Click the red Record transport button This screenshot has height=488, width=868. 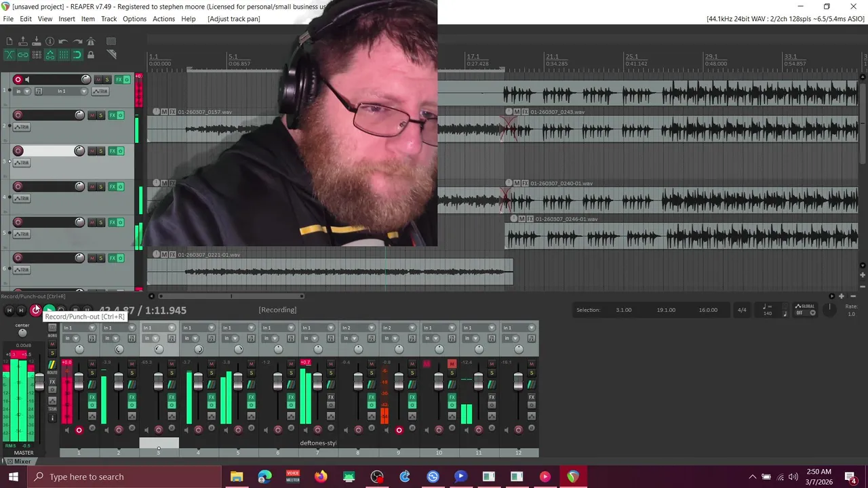pos(35,310)
